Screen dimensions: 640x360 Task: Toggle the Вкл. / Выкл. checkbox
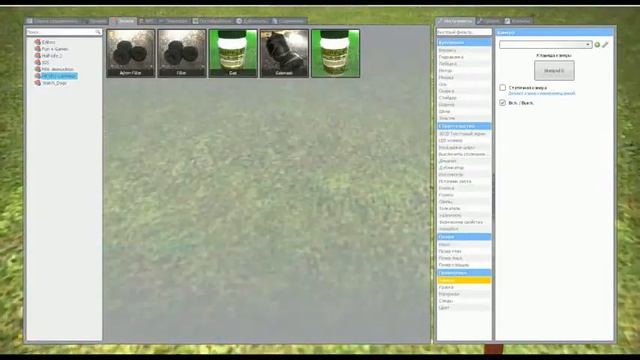[x=502, y=103]
